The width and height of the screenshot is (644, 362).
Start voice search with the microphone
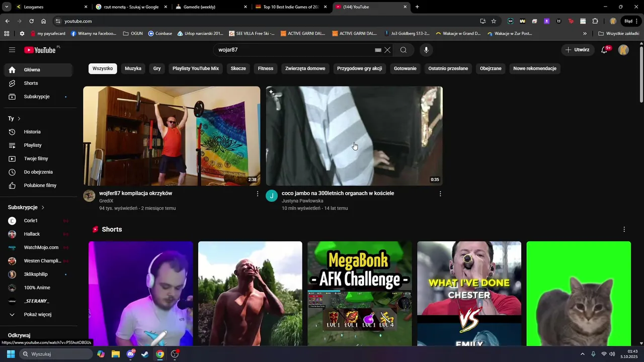pyautogui.click(x=426, y=50)
